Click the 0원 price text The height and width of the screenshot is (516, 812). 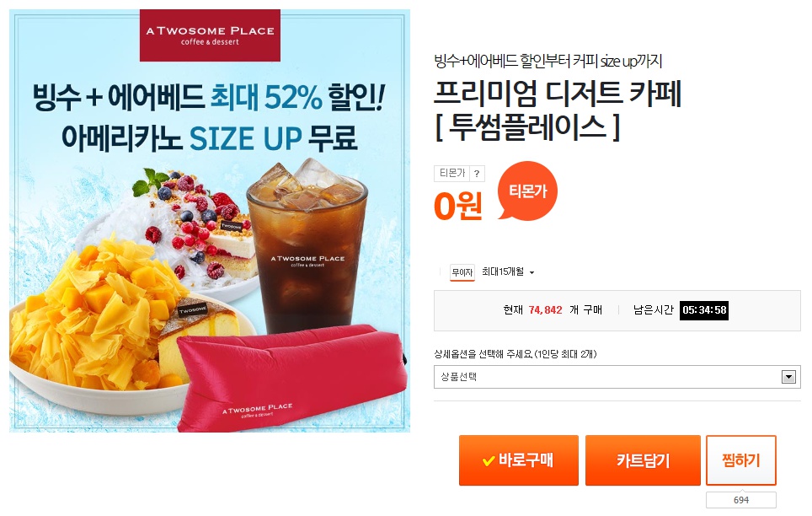click(457, 206)
